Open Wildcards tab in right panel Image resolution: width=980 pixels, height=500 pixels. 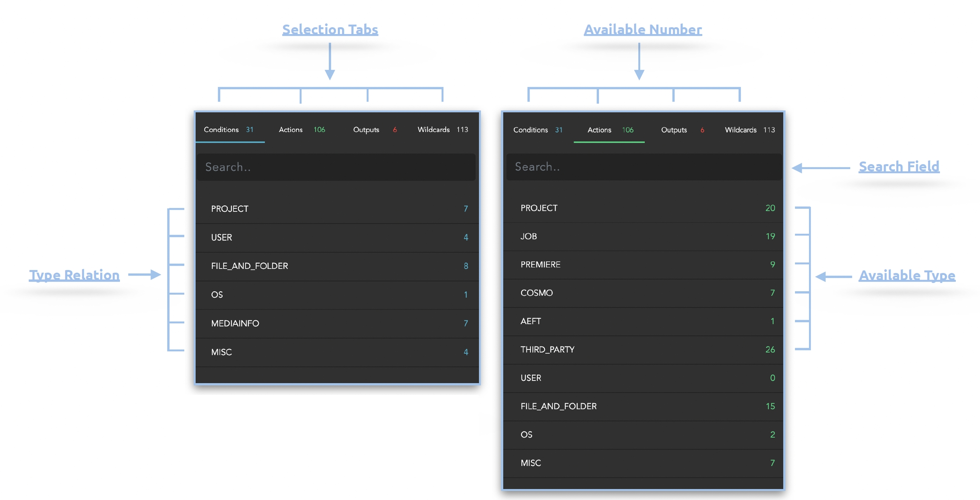click(749, 130)
